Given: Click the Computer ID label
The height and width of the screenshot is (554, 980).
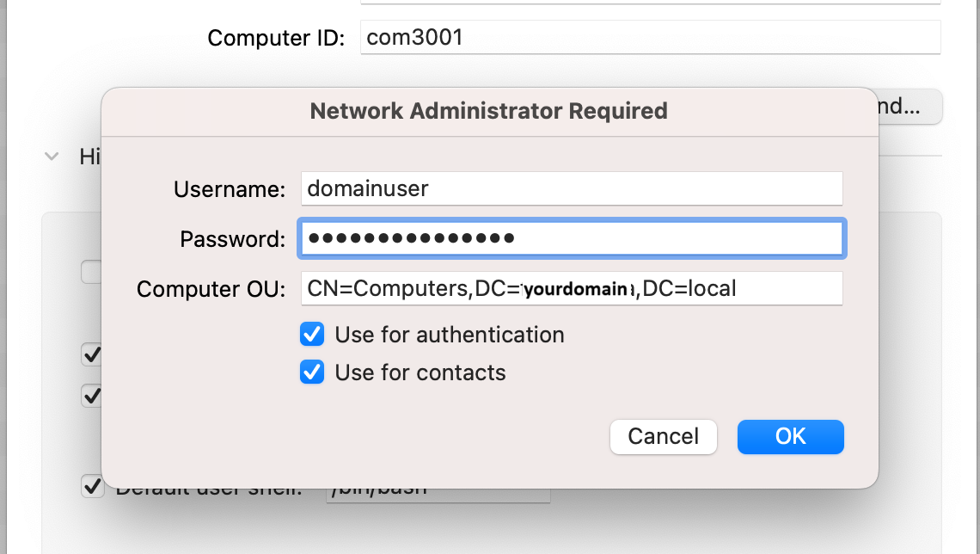Looking at the screenshot, I should tap(276, 38).
